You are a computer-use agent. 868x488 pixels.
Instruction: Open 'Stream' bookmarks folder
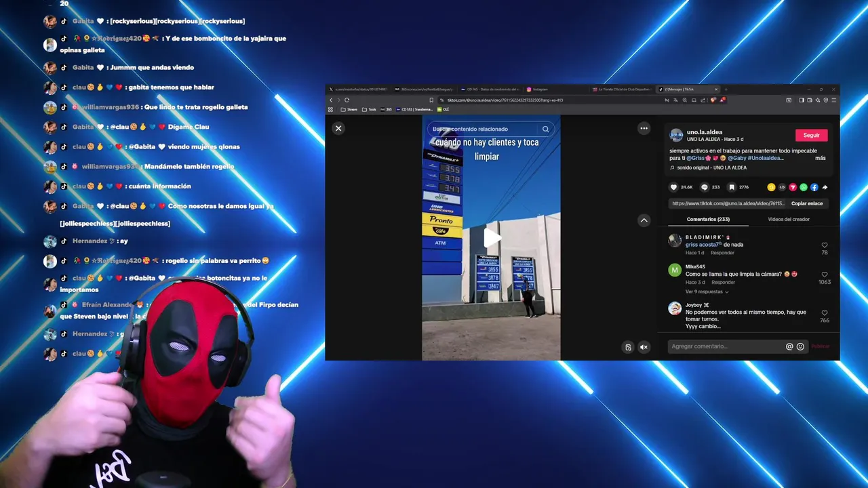click(349, 109)
